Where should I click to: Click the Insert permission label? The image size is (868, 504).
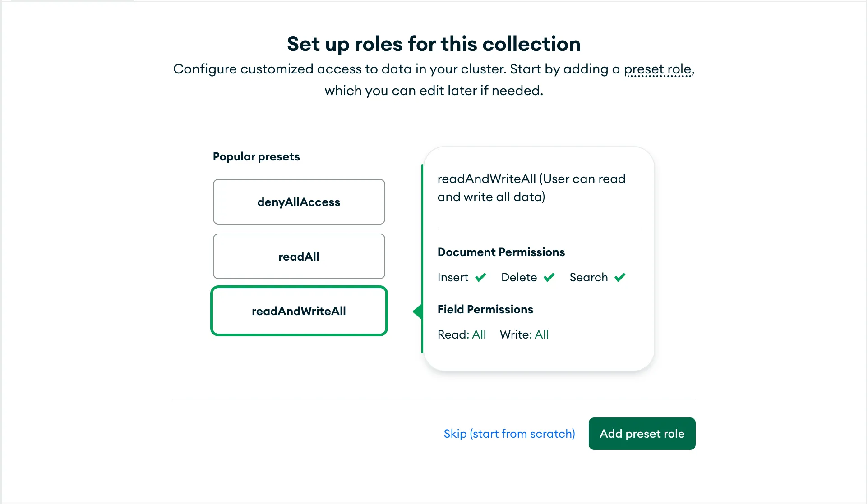coord(452,277)
